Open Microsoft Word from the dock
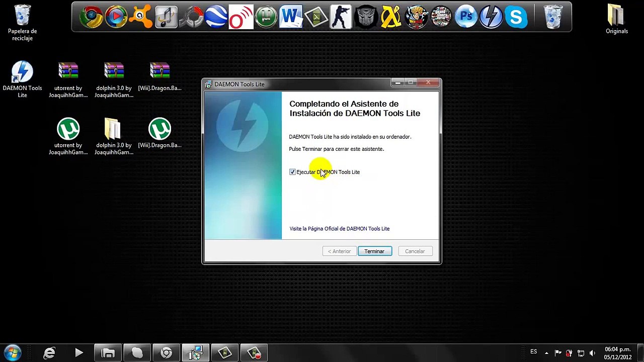The width and height of the screenshot is (644, 362). point(291,17)
